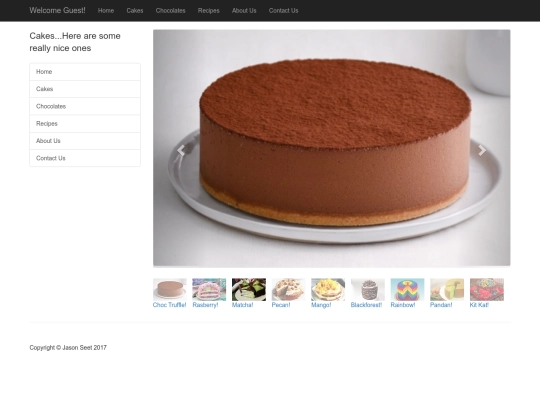
Task: Select Recipes in the sidebar list
Action: 85,124
